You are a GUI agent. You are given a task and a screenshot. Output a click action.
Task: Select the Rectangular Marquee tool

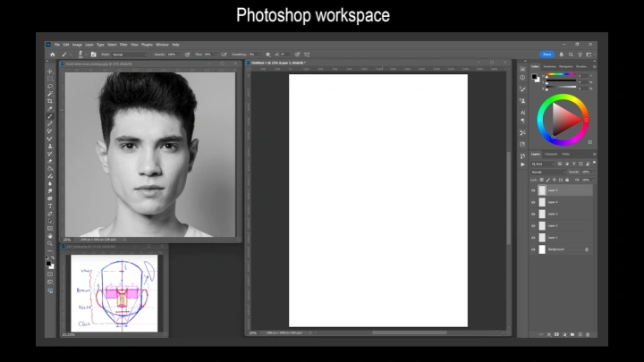pyautogui.click(x=50, y=79)
